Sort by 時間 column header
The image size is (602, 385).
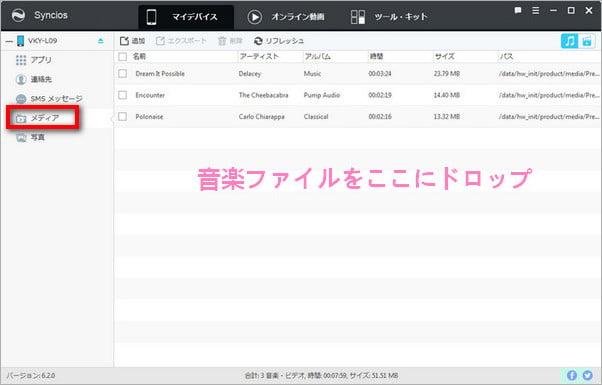pyautogui.click(x=377, y=56)
